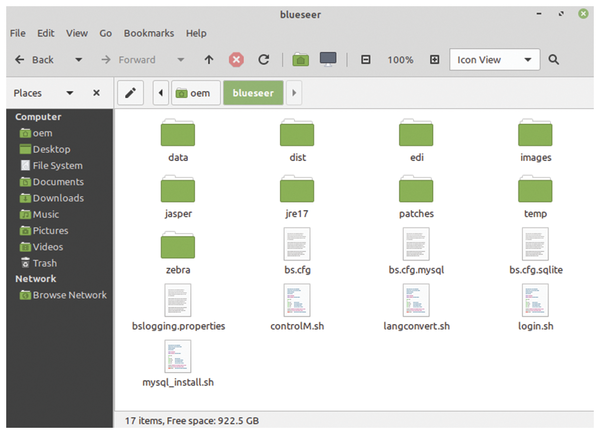Collapse the Network section header
Image resolution: width=600 pixels, height=434 pixels.
coord(36,279)
